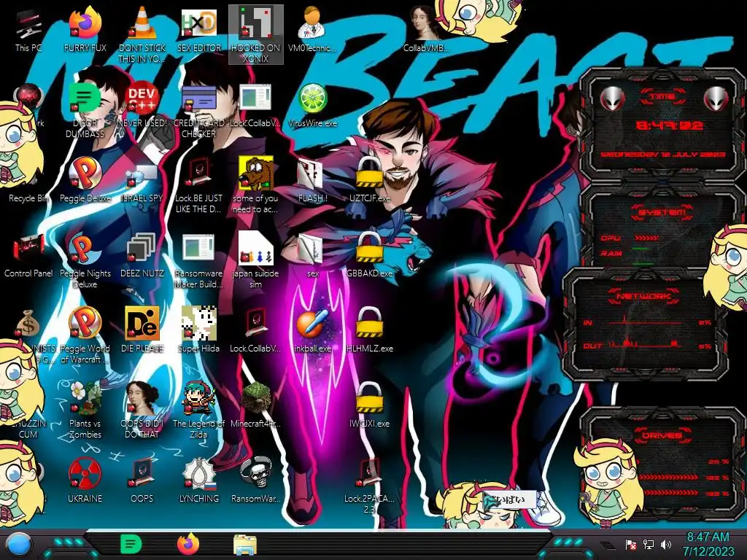Open taskbar clock 8:47 AM
The height and width of the screenshot is (560, 747).
point(708,544)
